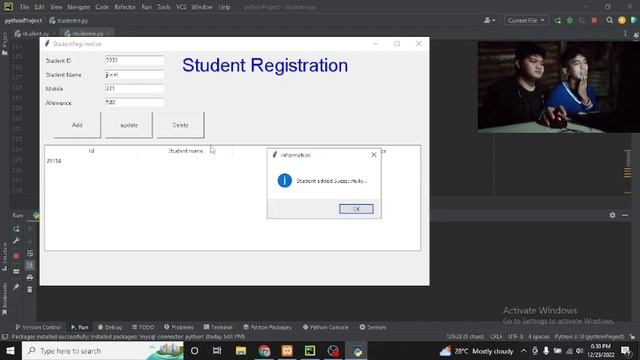Viewport: 640px width, 360px height.
Task: Click the wrench settings icon in Run panel
Action: (16, 241)
